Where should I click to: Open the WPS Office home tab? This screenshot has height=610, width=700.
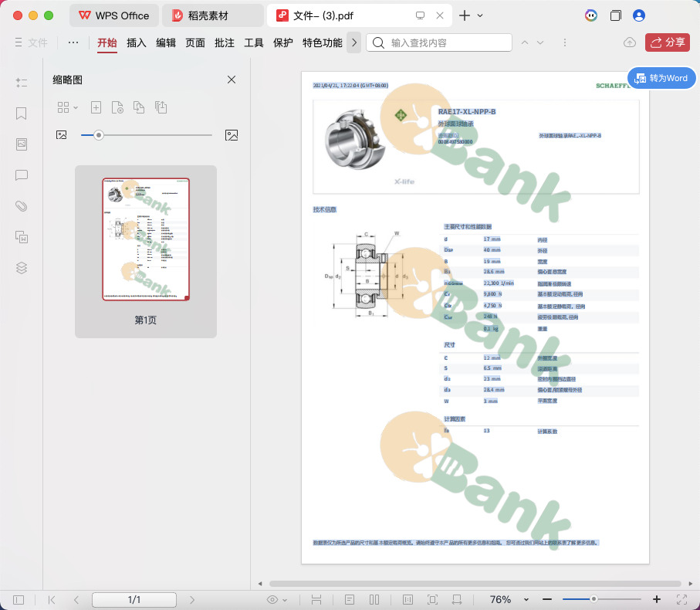[114, 15]
